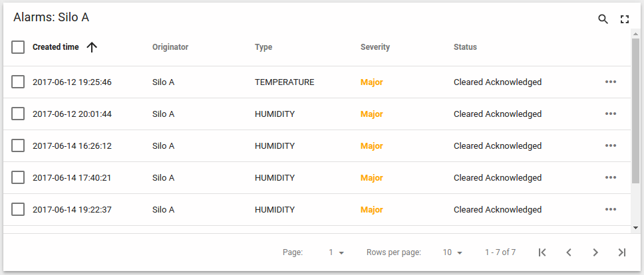Select the alarm created 2017-06-12 19:25:46

click(x=19, y=82)
